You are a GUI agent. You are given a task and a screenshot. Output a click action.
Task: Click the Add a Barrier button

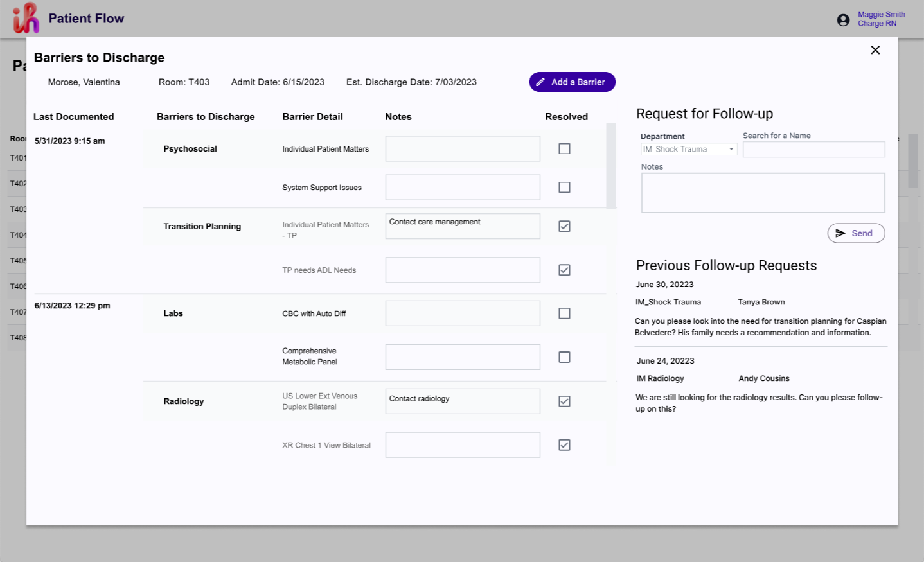572,82
